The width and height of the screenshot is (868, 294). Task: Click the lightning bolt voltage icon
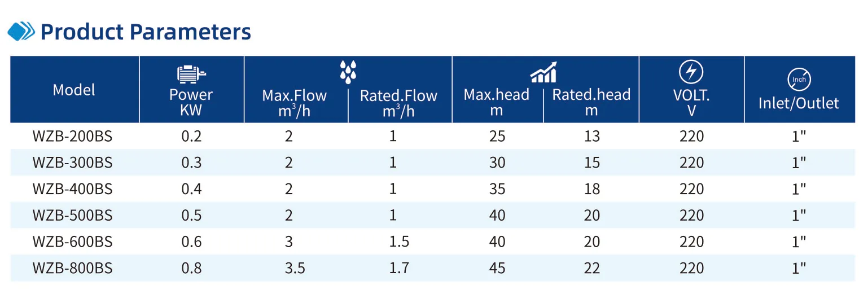pyautogui.click(x=691, y=73)
